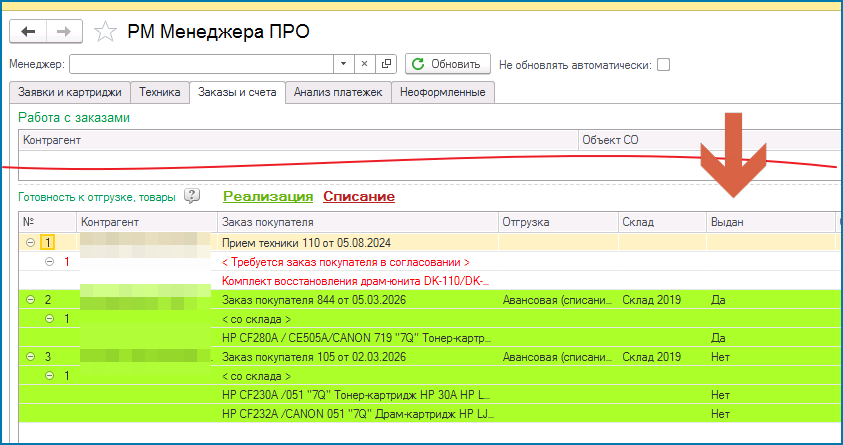Viewport: 843px width, 445px height.
Task: Collapse order group number 3
Action: pyautogui.click(x=30, y=357)
